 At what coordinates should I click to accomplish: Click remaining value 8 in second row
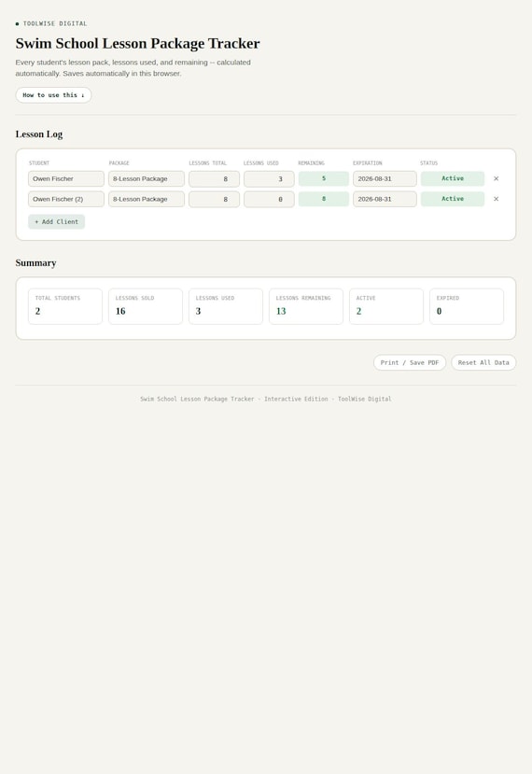[x=324, y=199]
